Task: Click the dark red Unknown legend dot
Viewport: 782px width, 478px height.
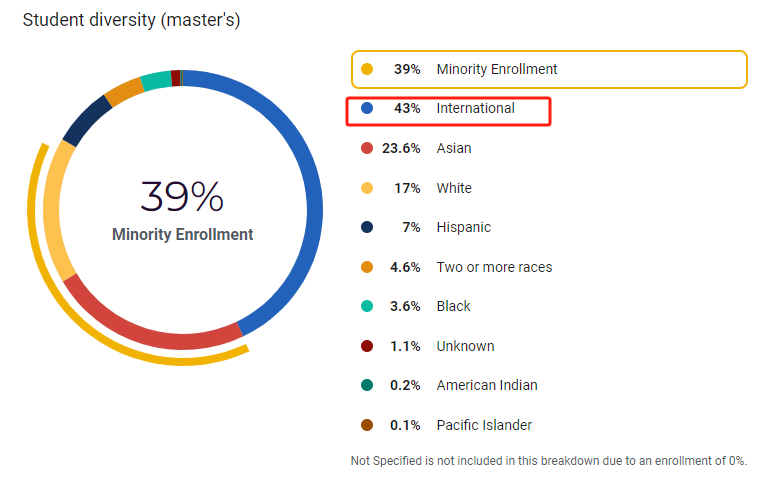Action: (x=367, y=346)
